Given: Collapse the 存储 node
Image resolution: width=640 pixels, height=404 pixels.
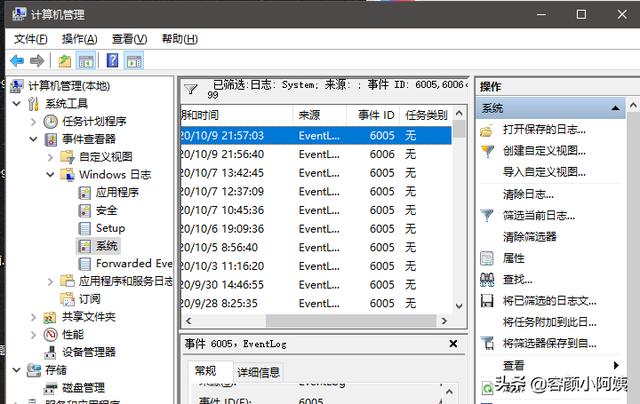Looking at the screenshot, I should (16, 370).
